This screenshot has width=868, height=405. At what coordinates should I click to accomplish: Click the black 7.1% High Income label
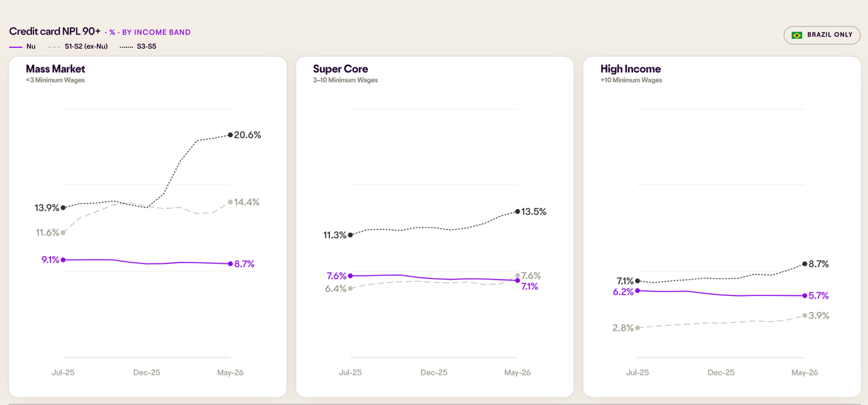pos(625,281)
